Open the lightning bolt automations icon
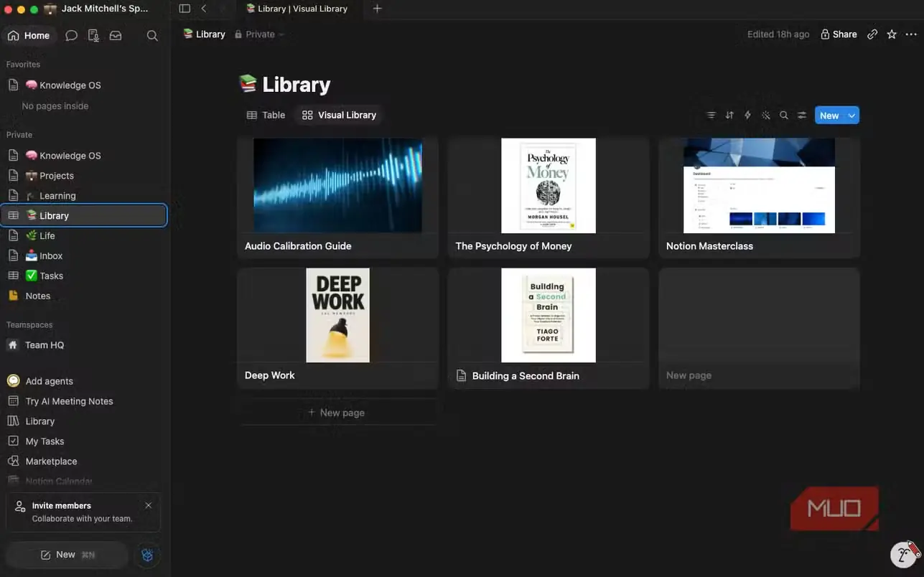The image size is (924, 577). pos(747,115)
